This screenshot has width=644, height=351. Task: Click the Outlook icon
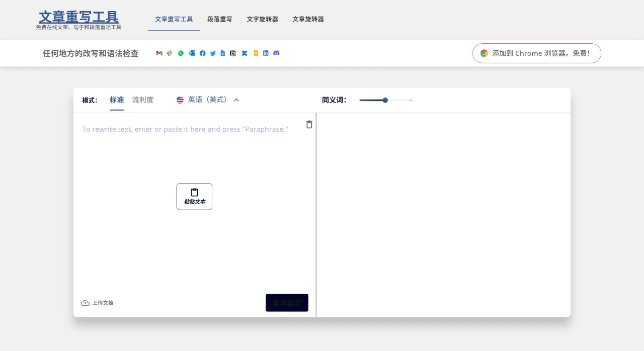[x=192, y=53]
